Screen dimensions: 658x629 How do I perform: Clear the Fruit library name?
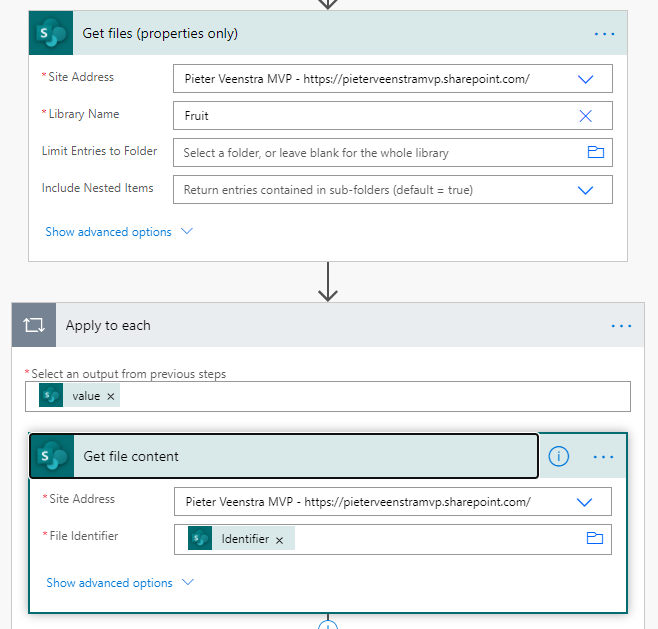pyautogui.click(x=585, y=116)
